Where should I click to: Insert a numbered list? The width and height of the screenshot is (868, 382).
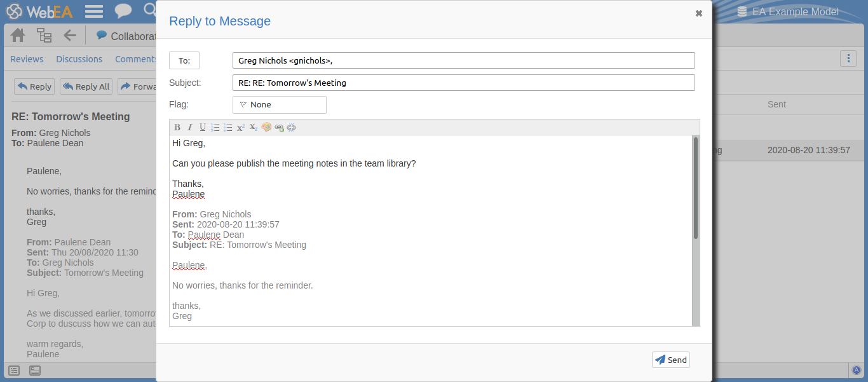pyautogui.click(x=215, y=127)
